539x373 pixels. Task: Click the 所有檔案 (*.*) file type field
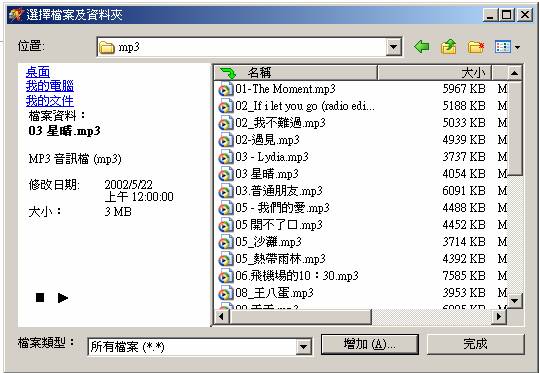click(200, 347)
